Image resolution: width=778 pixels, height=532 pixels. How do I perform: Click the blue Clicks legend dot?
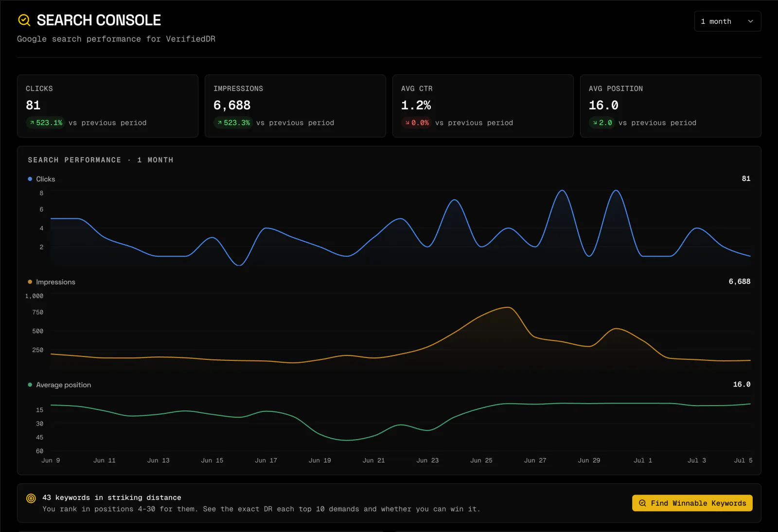[x=30, y=179]
